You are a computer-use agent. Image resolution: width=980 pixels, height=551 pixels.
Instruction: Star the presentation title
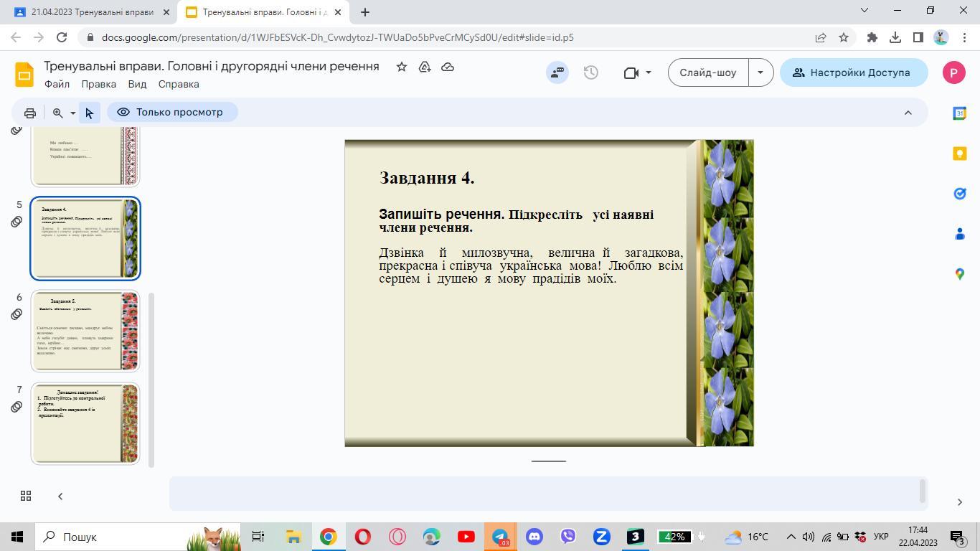pos(402,67)
